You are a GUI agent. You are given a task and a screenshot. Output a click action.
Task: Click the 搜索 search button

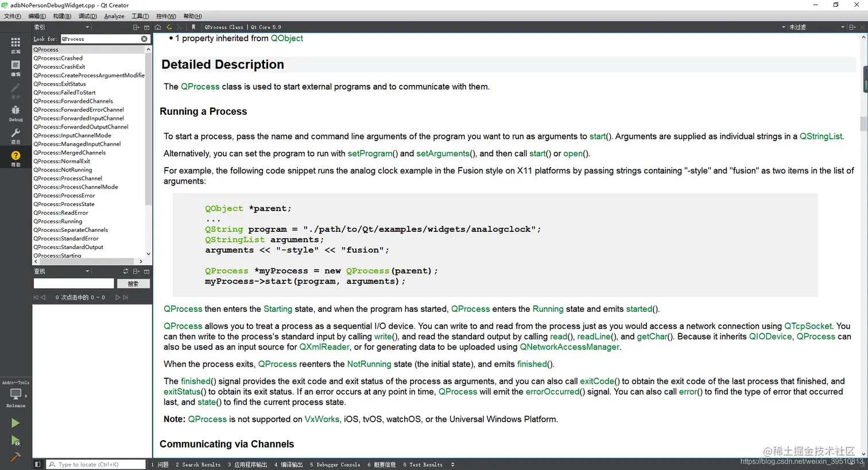pyautogui.click(x=133, y=283)
